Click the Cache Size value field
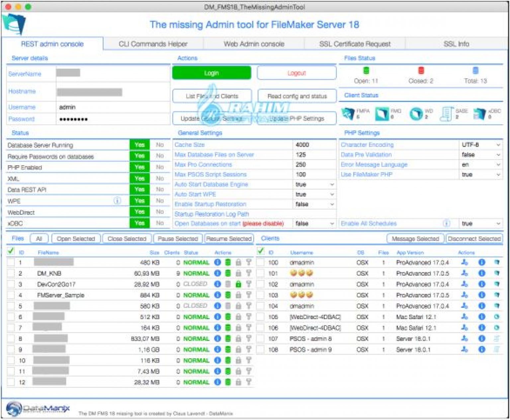510x420 pixels. (x=313, y=145)
